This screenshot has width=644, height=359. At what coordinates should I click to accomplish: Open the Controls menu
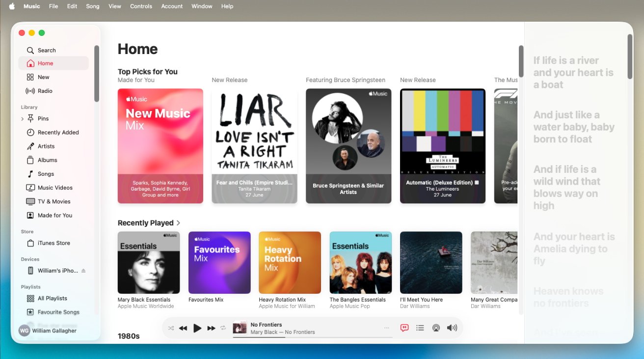click(141, 6)
